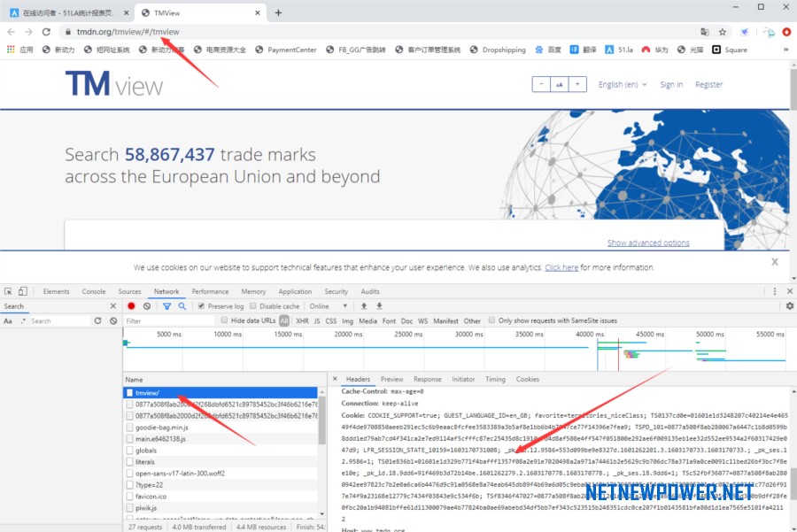
Task: Open the Square bookmark
Action: (730, 50)
